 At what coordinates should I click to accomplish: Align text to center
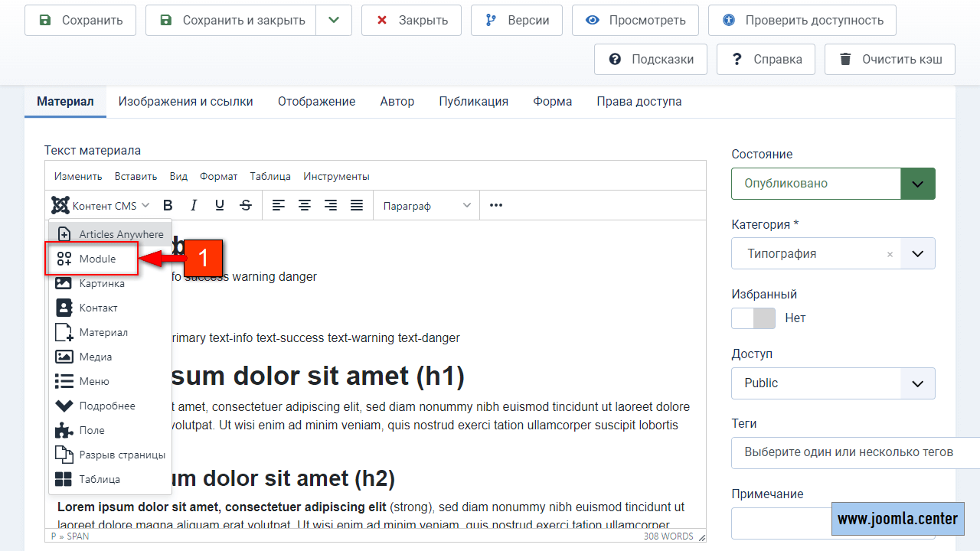305,205
